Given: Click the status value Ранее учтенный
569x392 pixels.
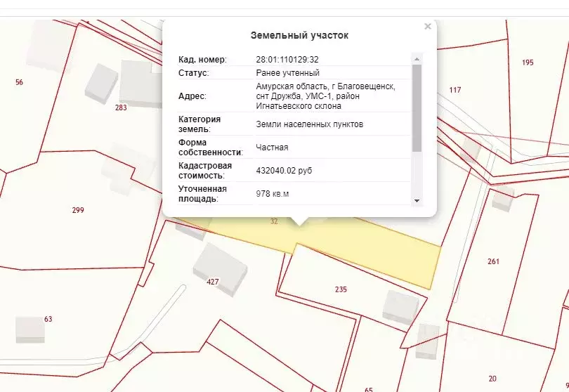Looking at the screenshot, I should pos(288,73).
